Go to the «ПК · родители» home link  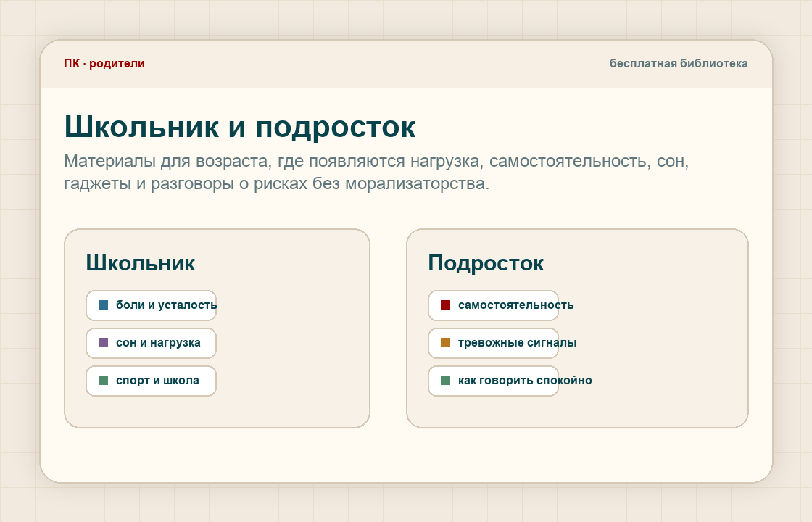point(104,64)
